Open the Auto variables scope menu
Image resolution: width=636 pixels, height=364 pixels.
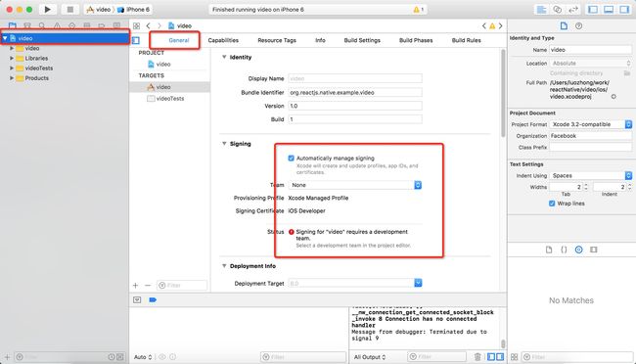tap(143, 357)
